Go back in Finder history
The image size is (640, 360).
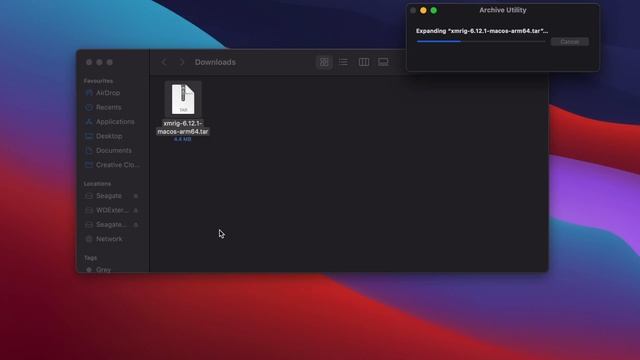point(164,62)
